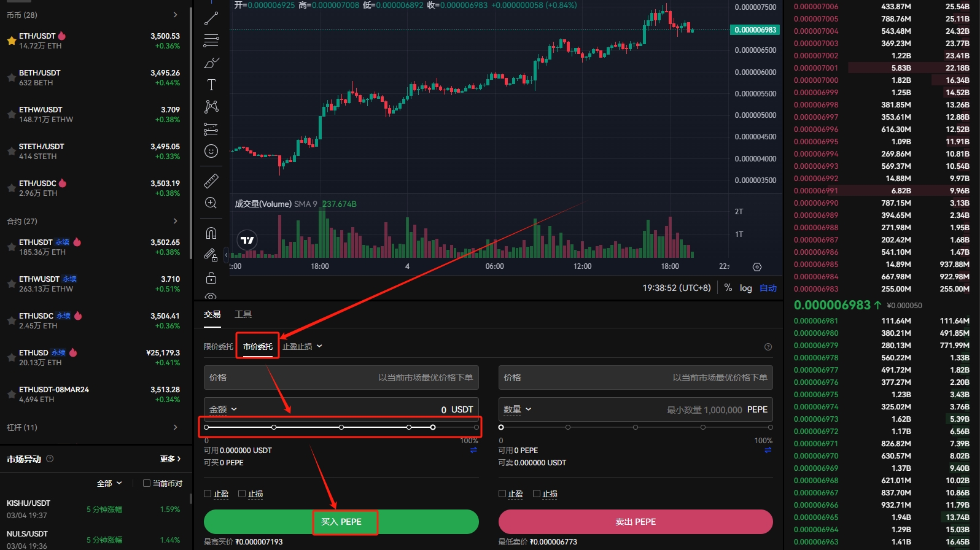
Task: Check the 当前币对 filter box
Action: pyautogui.click(x=147, y=483)
